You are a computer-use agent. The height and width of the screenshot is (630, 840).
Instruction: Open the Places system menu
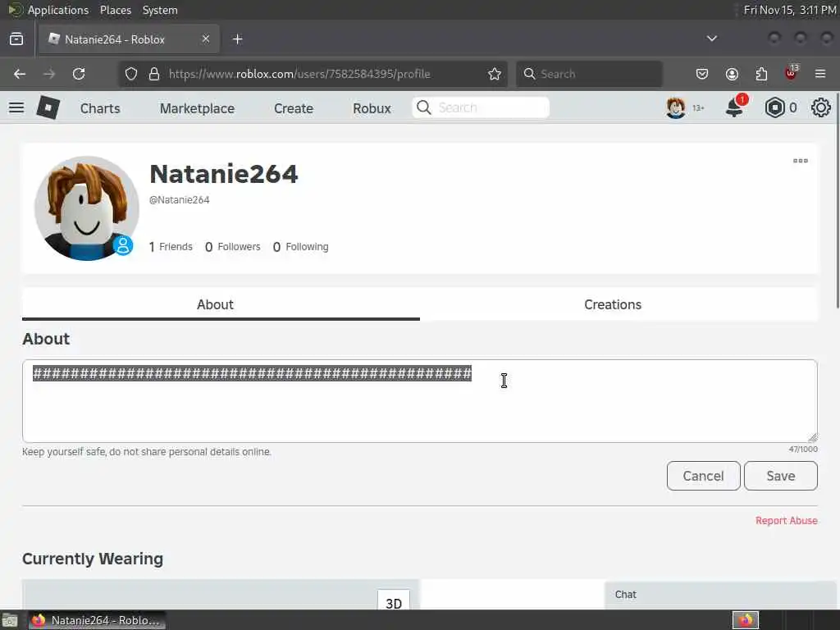(x=116, y=10)
